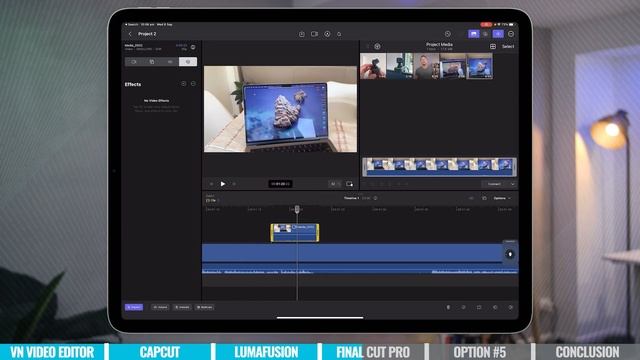The height and width of the screenshot is (360, 640).
Task: Click the rectangle icon in bottom-right toolbar
Action: coord(479,307)
